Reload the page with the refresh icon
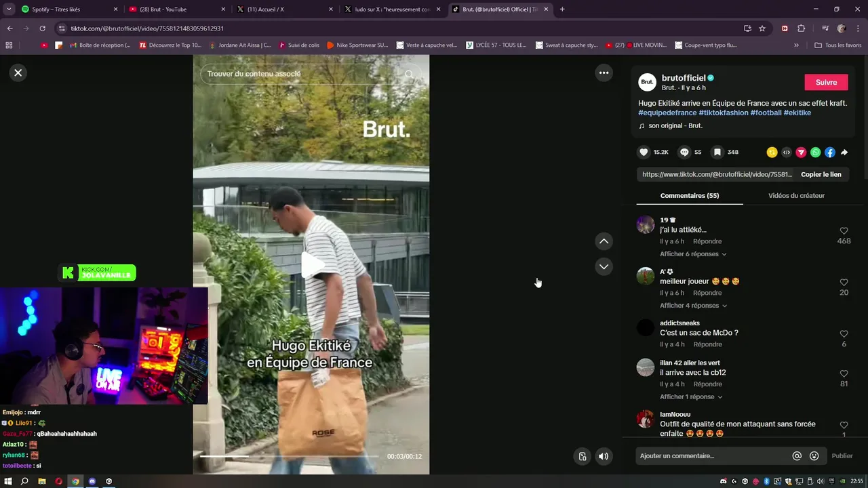The image size is (868, 488). 42,28
